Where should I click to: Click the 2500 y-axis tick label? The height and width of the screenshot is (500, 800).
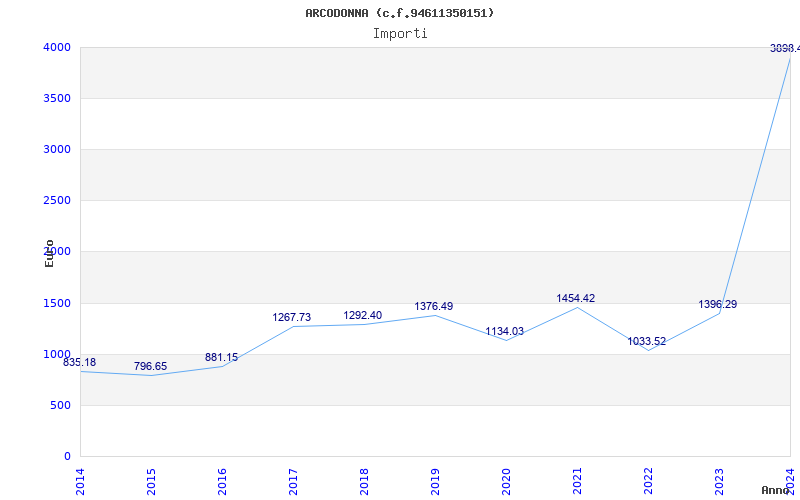coord(57,201)
